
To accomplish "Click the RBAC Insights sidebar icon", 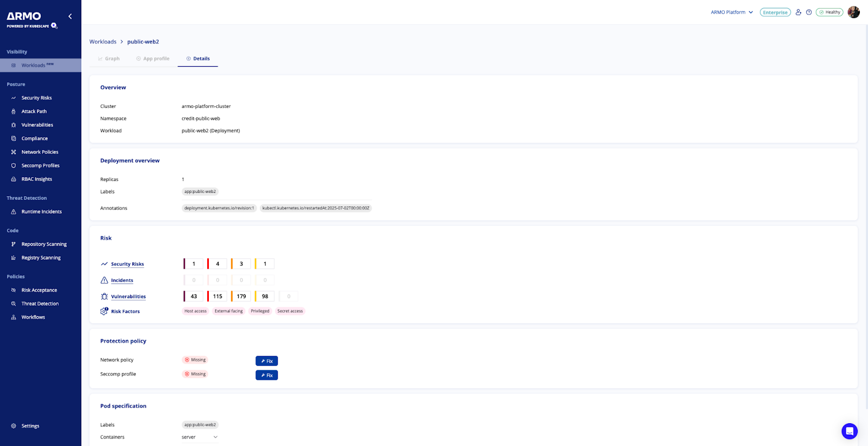I will click(14, 179).
